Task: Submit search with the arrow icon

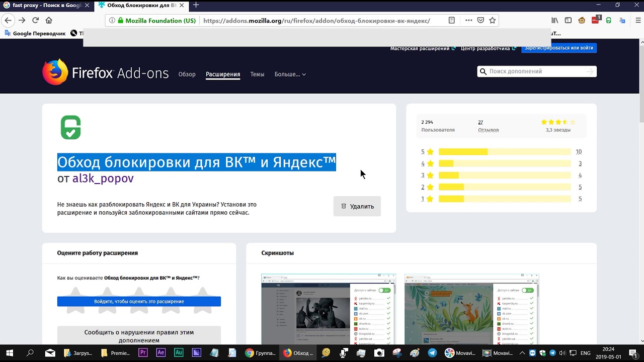Action: click(x=590, y=71)
